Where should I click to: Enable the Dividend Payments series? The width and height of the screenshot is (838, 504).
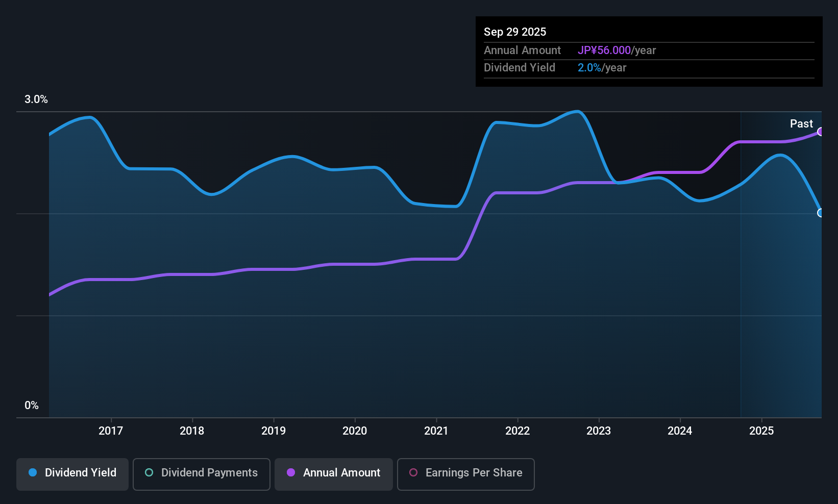(x=202, y=473)
